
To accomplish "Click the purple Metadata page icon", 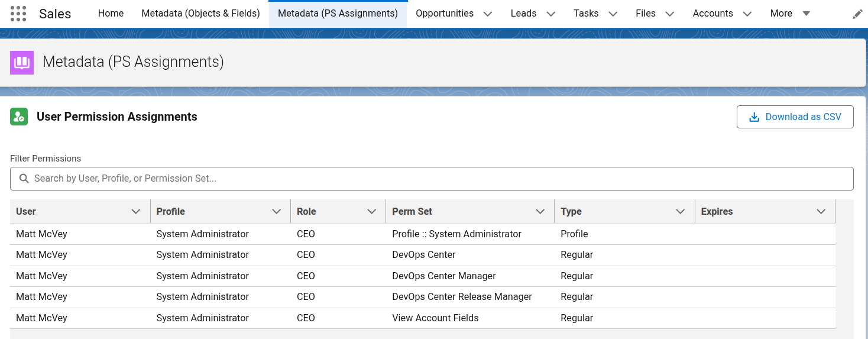I will (22, 62).
